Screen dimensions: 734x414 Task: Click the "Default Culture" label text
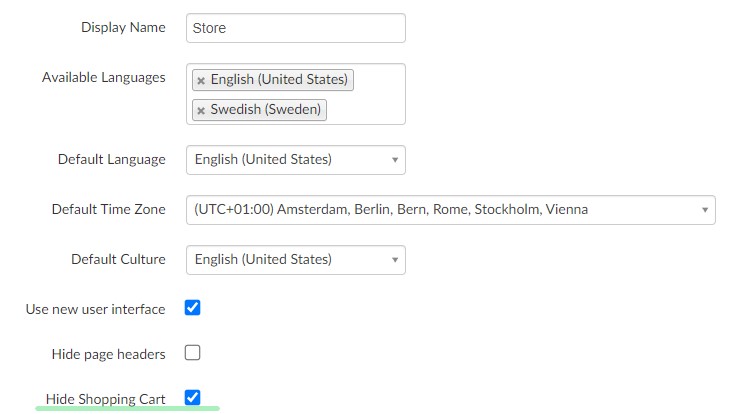click(118, 259)
